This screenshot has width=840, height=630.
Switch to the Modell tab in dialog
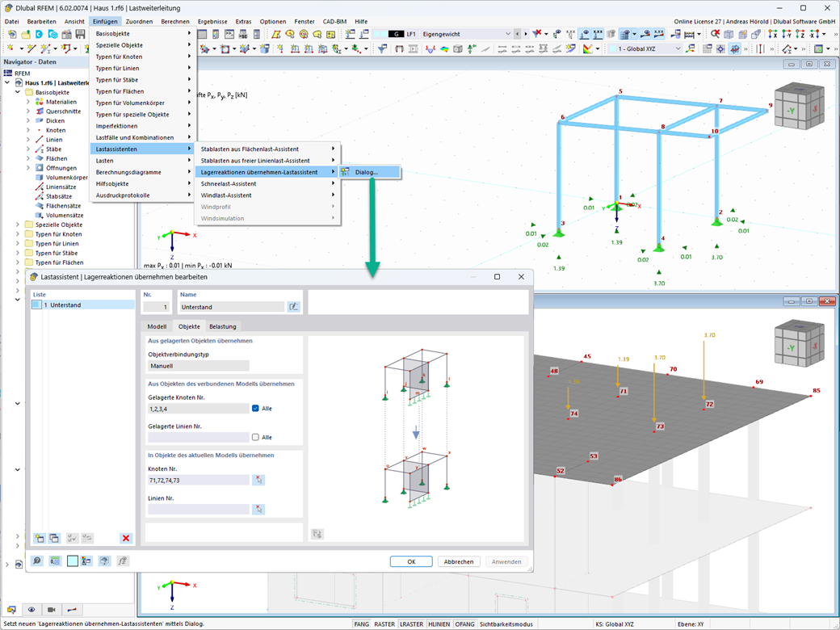157,326
